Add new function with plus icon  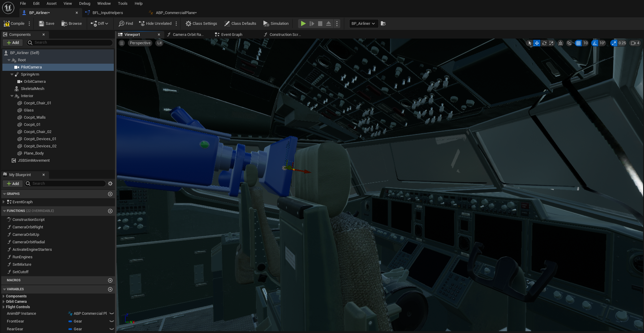click(110, 211)
